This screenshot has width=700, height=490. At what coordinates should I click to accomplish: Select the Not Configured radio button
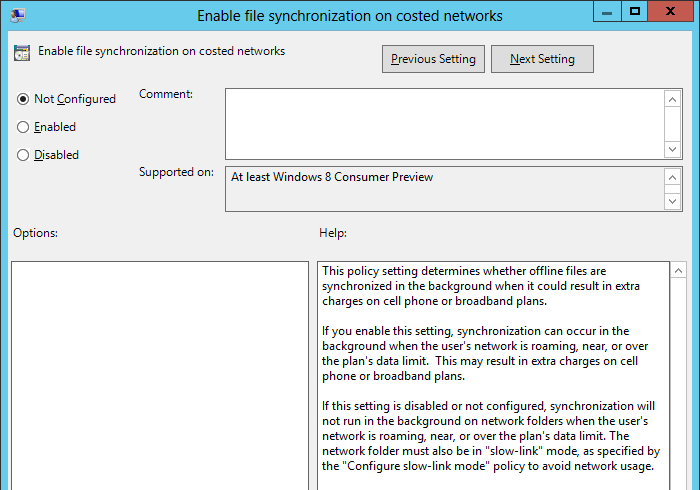pyautogui.click(x=23, y=99)
